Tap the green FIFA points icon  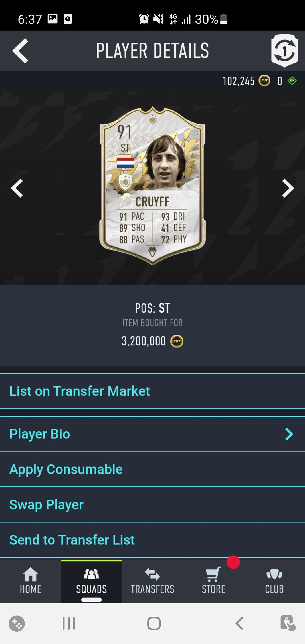coord(292,81)
